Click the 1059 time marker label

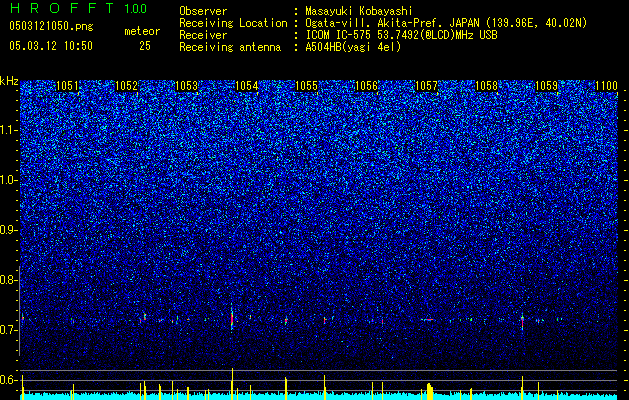tap(546, 86)
